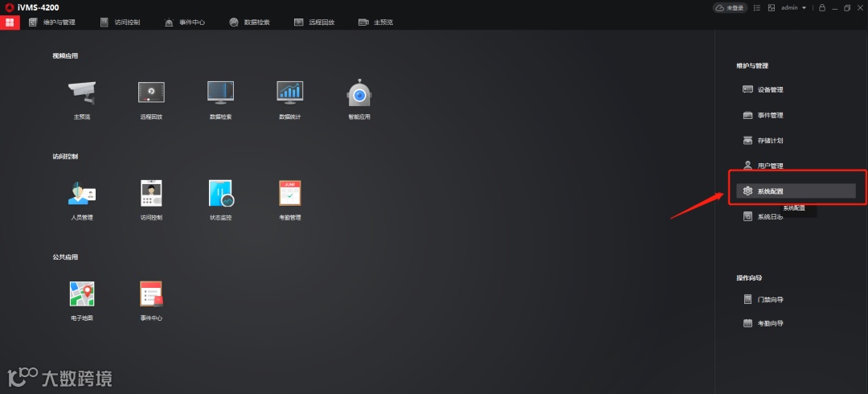
Task: Open the 考勤管理 calendar icon
Action: click(290, 194)
